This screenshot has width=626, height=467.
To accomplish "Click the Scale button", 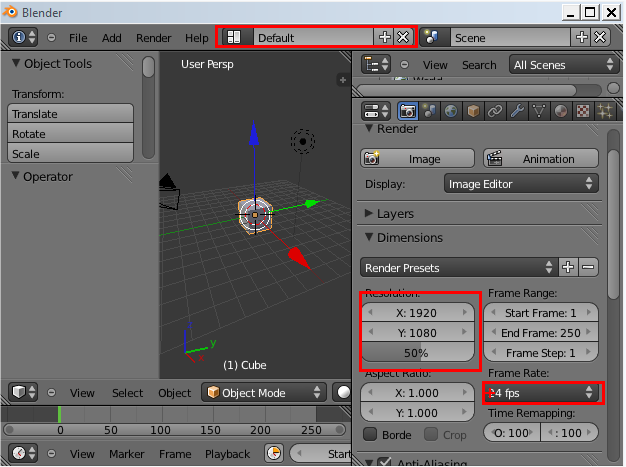I will click(x=70, y=153).
